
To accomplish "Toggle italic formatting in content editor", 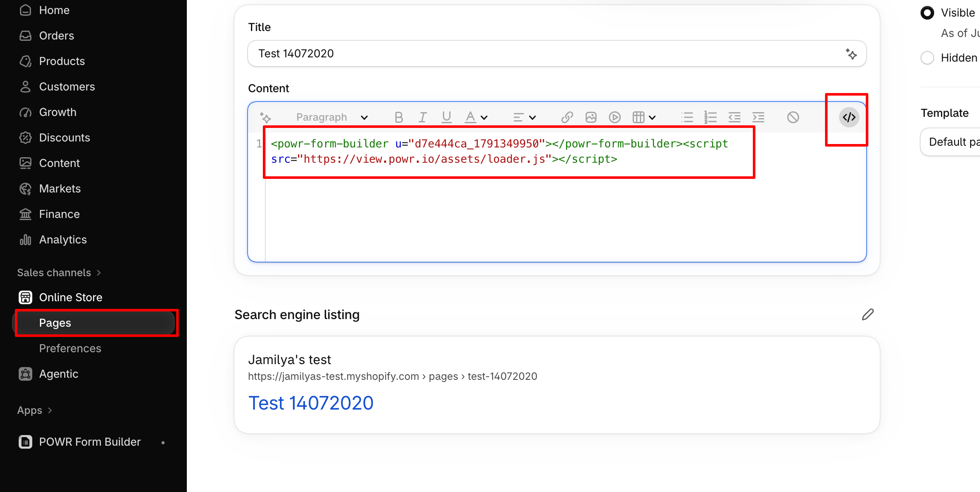I will pos(422,117).
